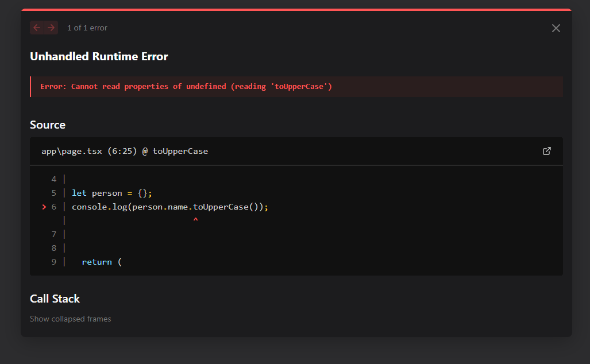Click the toUpperCase error message
This screenshot has height=364, width=590.
point(186,87)
